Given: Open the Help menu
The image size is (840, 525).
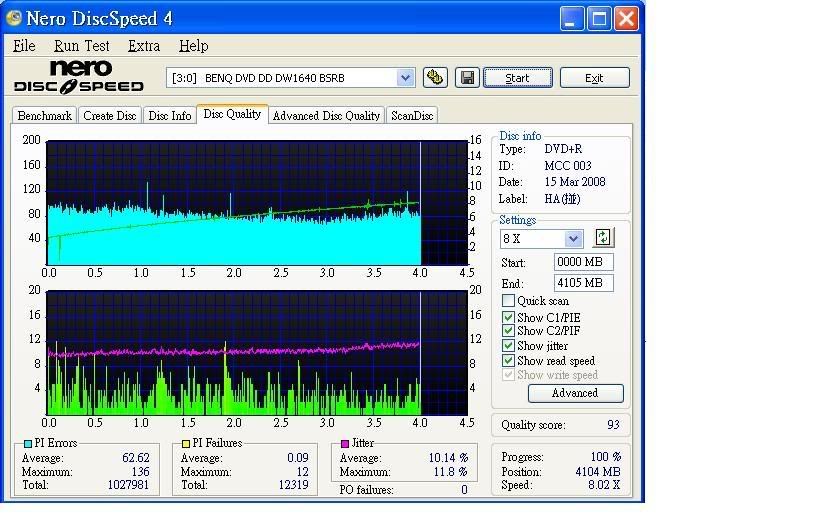Looking at the screenshot, I should pos(193,46).
